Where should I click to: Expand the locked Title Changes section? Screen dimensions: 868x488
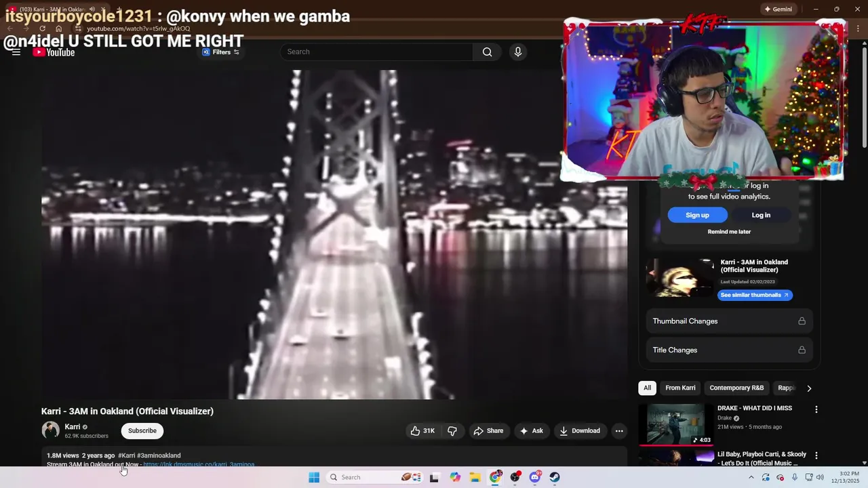coord(729,350)
